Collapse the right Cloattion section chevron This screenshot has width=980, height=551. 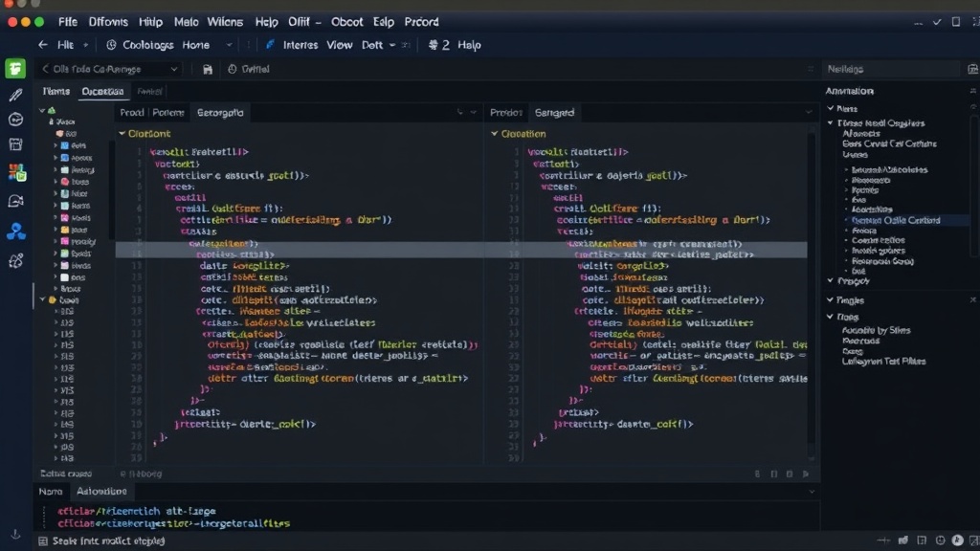pyautogui.click(x=495, y=134)
